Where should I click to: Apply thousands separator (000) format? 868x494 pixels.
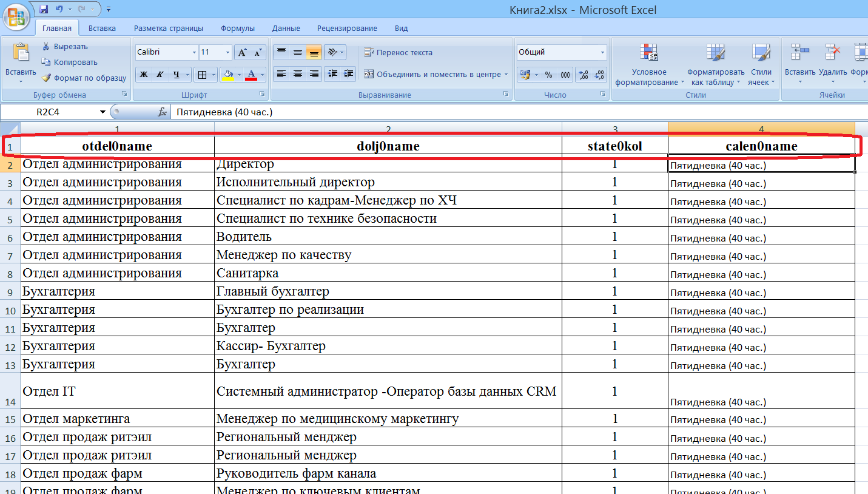coord(565,75)
